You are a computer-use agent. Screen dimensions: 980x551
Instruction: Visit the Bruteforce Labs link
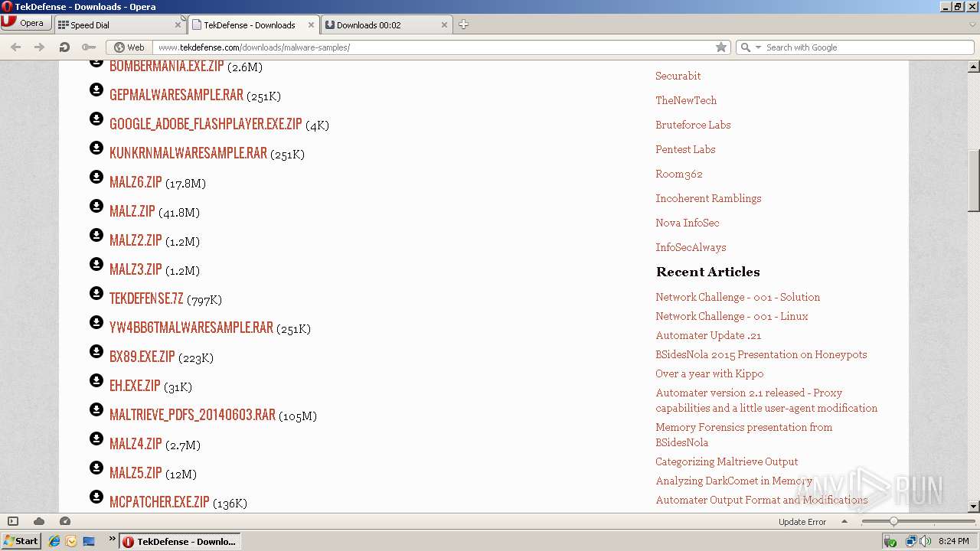[693, 125]
